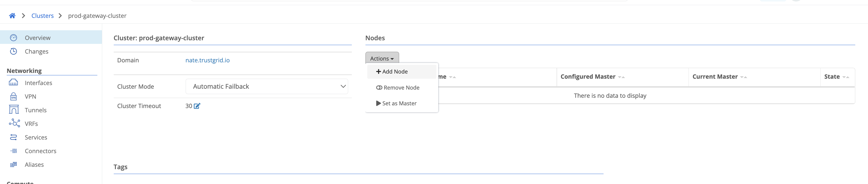The height and width of the screenshot is (184, 868).
Task: Select Remove Node menu entry
Action: click(398, 87)
